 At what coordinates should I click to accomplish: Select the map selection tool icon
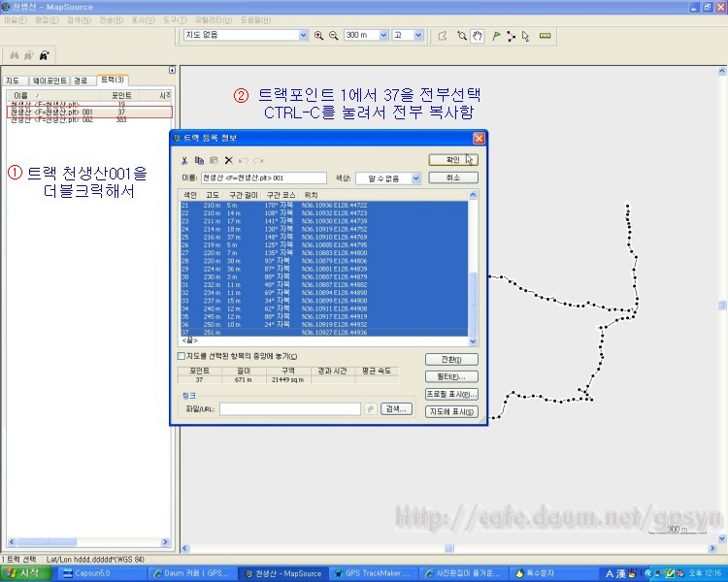coord(443,36)
